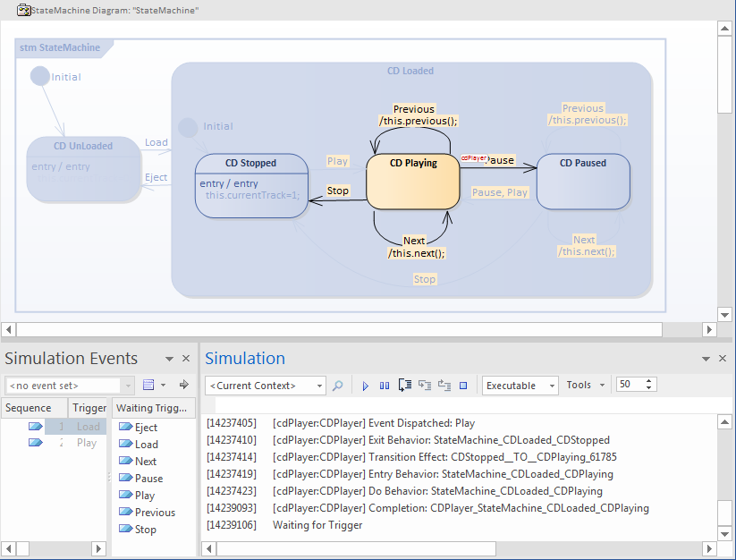Open the Executable mode dropdown
The width and height of the screenshot is (736, 560).
[552, 385]
